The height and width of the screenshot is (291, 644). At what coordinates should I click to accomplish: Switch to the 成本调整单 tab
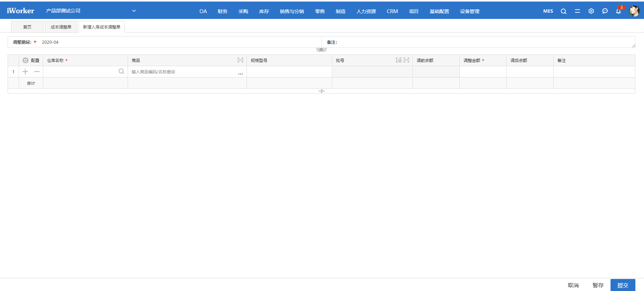61,27
